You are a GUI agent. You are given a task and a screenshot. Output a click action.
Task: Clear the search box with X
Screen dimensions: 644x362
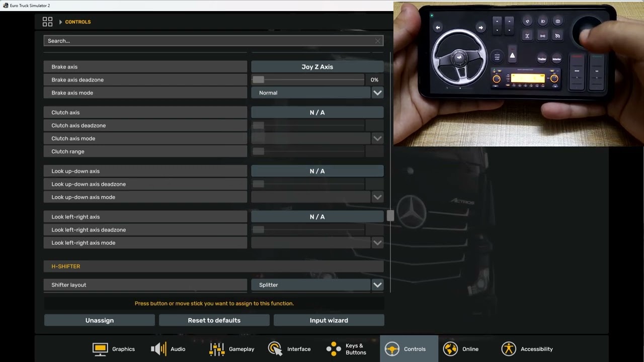[x=378, y=41]
